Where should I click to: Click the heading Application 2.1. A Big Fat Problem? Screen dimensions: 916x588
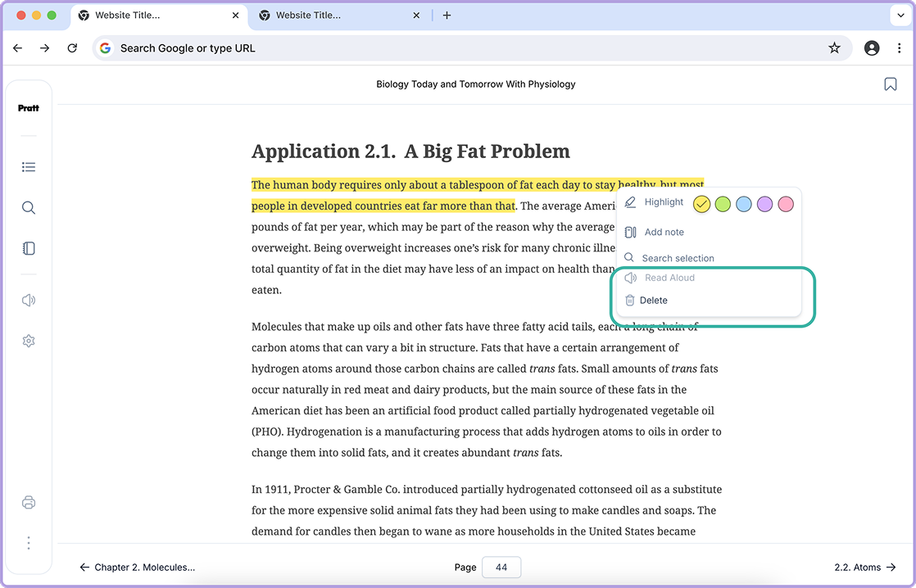410,152
